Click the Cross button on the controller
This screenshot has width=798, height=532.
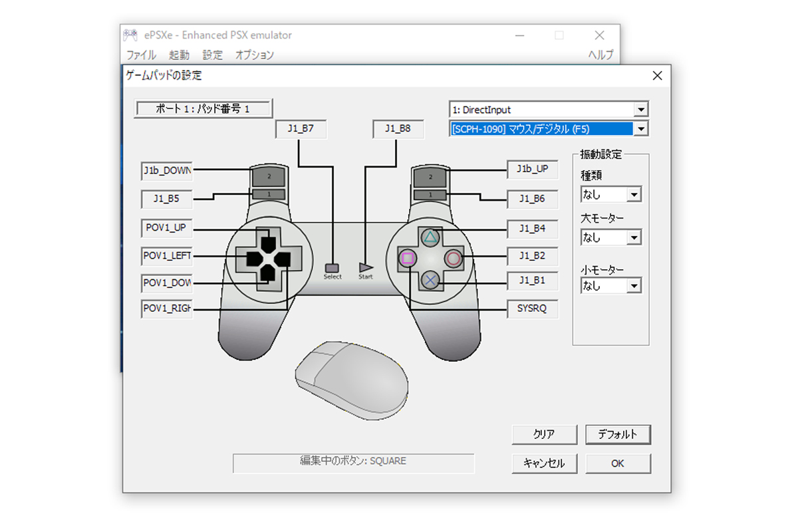[430, 280]
